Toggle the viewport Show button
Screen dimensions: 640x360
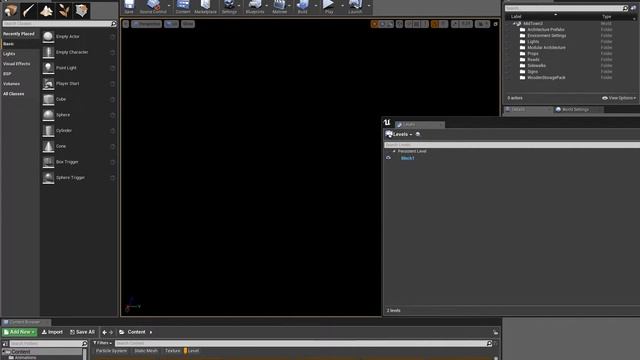(x=188, y=24)
